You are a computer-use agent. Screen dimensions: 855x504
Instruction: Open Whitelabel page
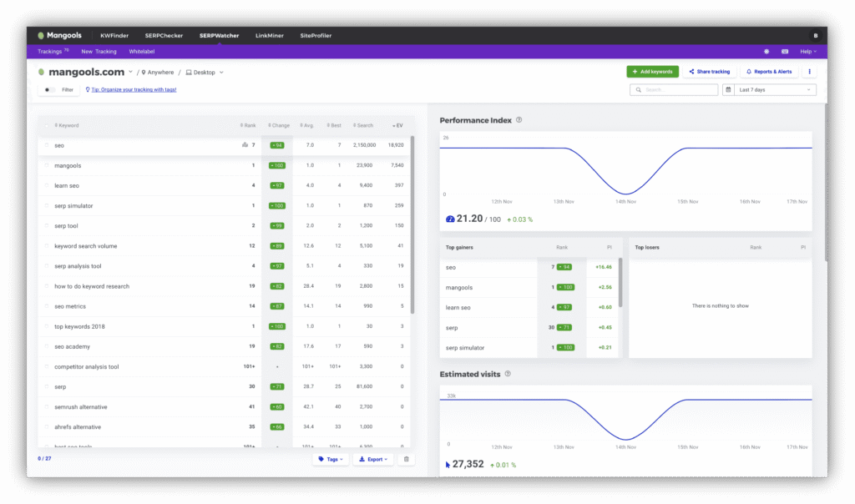pos(142,51)
